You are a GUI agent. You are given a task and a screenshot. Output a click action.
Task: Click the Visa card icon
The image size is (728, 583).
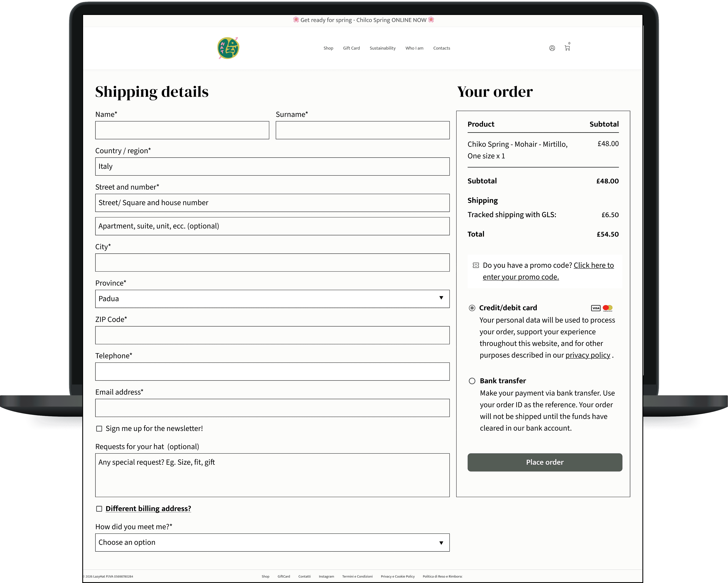click(596, 308)
